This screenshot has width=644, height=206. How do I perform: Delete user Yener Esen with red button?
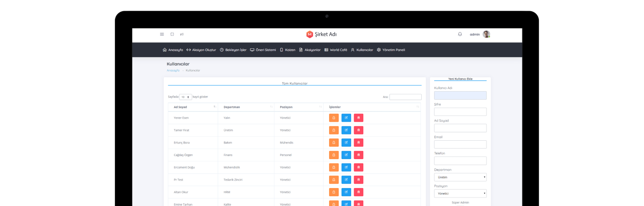coord(359,118)
